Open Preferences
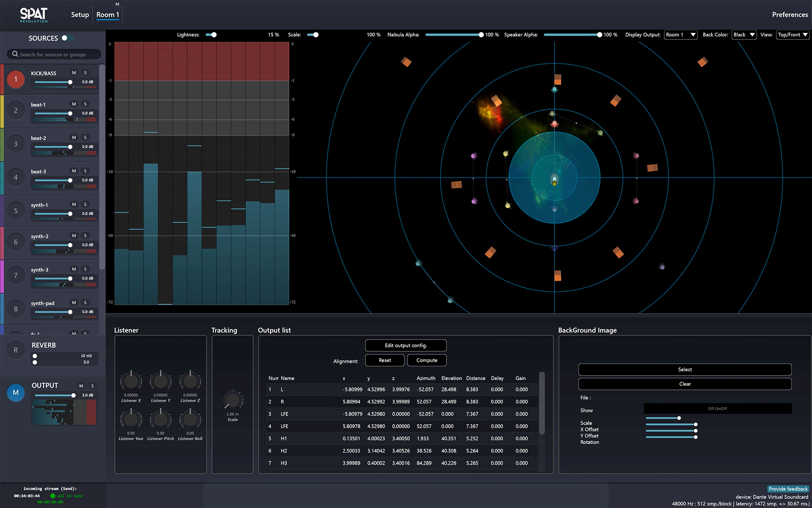Screen dimensions: 812x508 click(790, 14)
